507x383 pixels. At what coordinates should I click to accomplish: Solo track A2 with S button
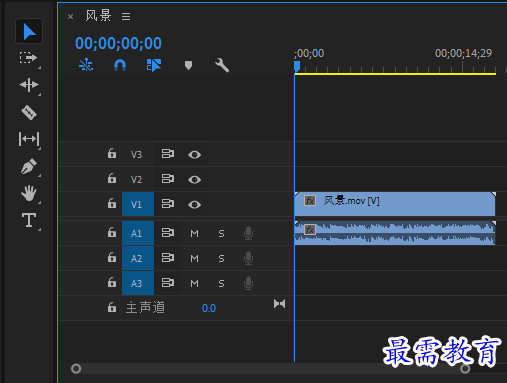tap(221, 259)
